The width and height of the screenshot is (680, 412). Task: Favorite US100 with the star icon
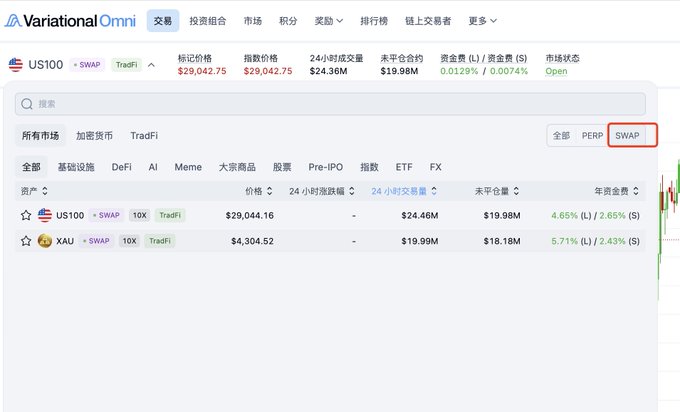point(26,215)
